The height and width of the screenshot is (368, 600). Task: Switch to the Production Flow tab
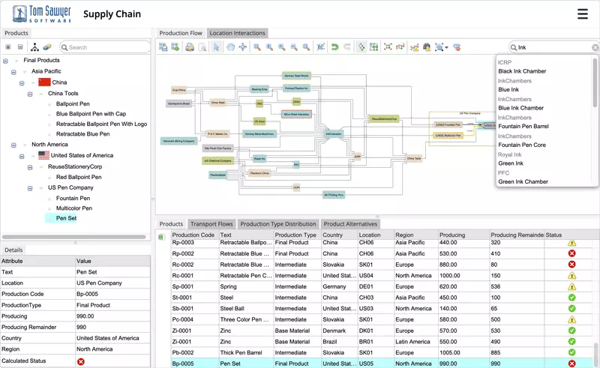point(181,33)
